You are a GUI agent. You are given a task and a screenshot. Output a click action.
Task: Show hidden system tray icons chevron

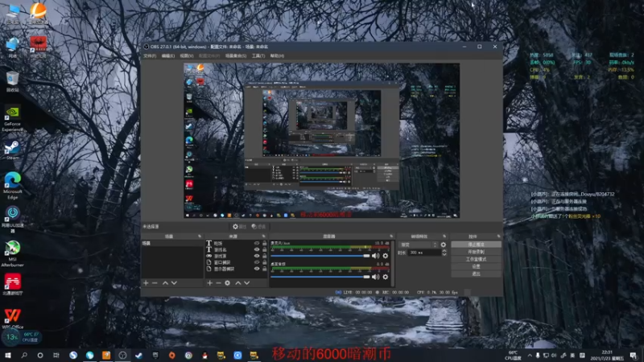pyautogui.click(x=530, y=356)
